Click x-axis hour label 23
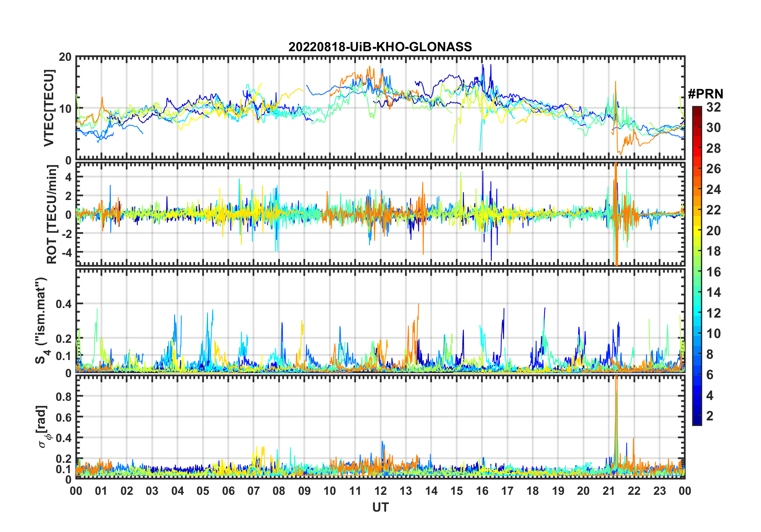This screenshot has width=761, height=532. [x=660, y=491]
